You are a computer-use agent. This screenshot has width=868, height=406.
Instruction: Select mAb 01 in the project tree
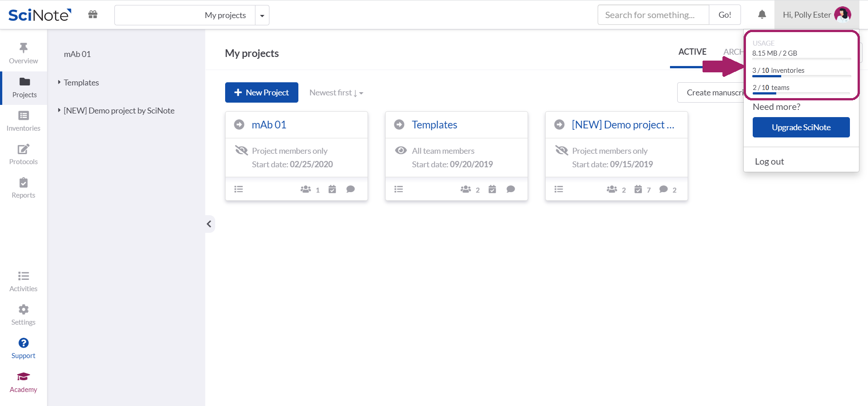[x=77, y=54]
